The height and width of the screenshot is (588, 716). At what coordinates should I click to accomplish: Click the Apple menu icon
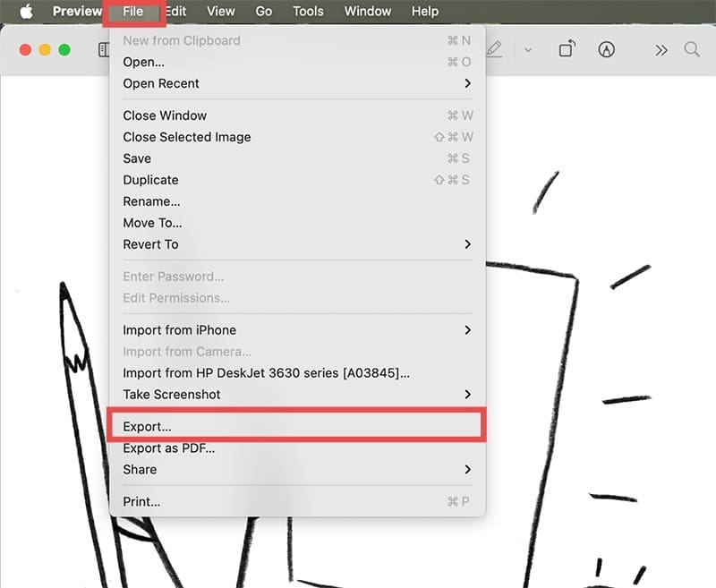point(24,11)
